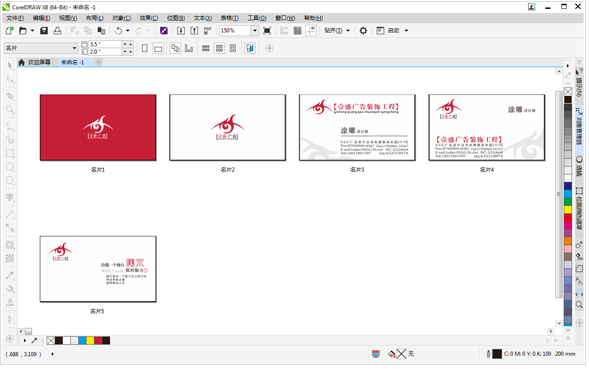Click the page width 3.5 field
Screen dimensions: 589x369
coord(106,44)
